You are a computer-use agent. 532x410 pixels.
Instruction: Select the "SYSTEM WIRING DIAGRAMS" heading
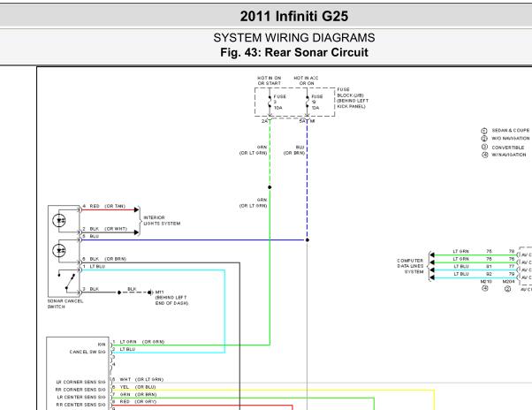click(x=294, y=38)
